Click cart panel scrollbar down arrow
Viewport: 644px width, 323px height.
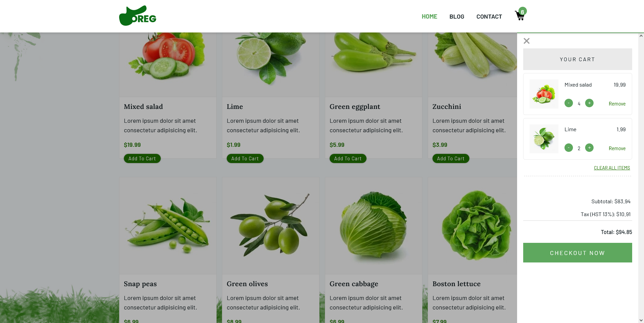click(641, 320)
